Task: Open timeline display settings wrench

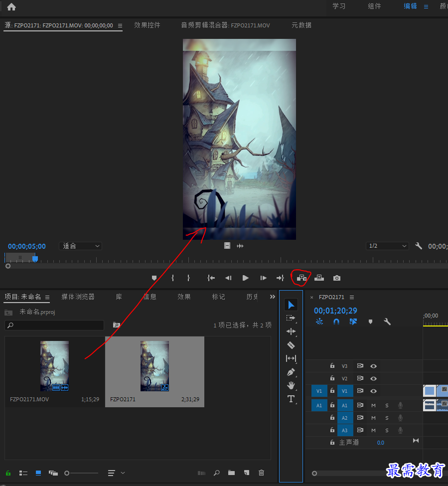Action: click(x=387, y=322)
